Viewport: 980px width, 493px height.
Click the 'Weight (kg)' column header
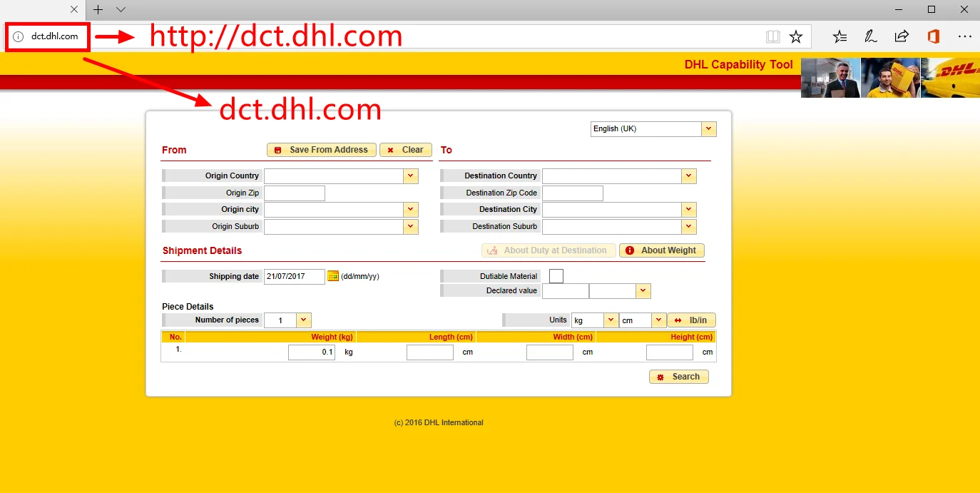pos(332,337)
